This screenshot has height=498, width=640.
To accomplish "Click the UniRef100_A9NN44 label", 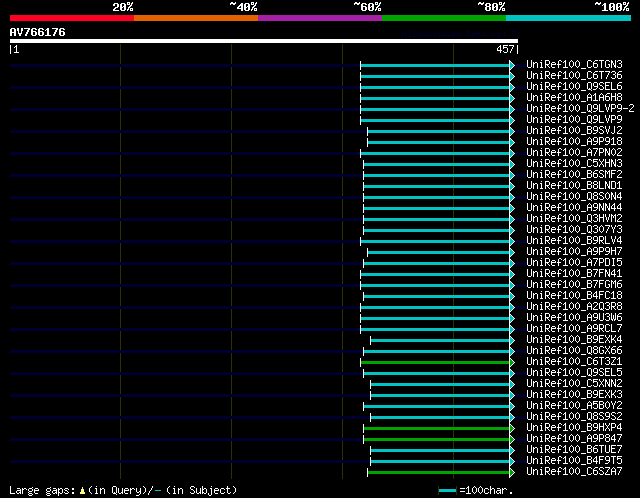I will click(x=574, y=208).
